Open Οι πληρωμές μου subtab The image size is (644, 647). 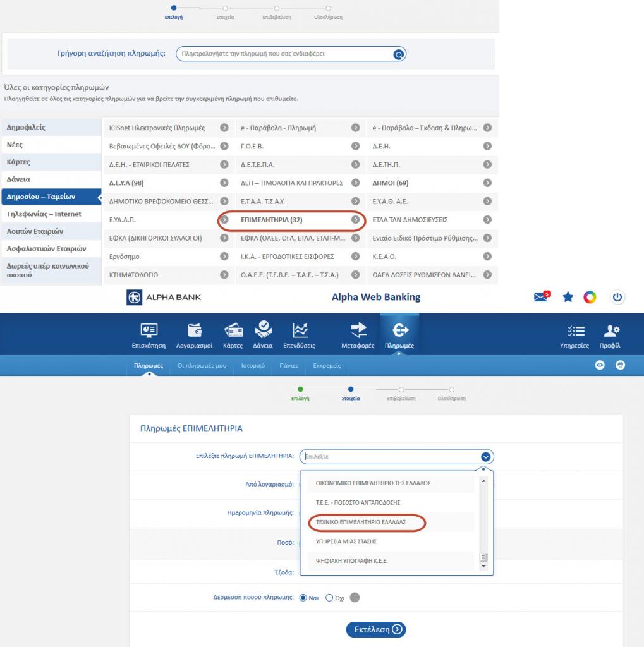tap(202, 366)
